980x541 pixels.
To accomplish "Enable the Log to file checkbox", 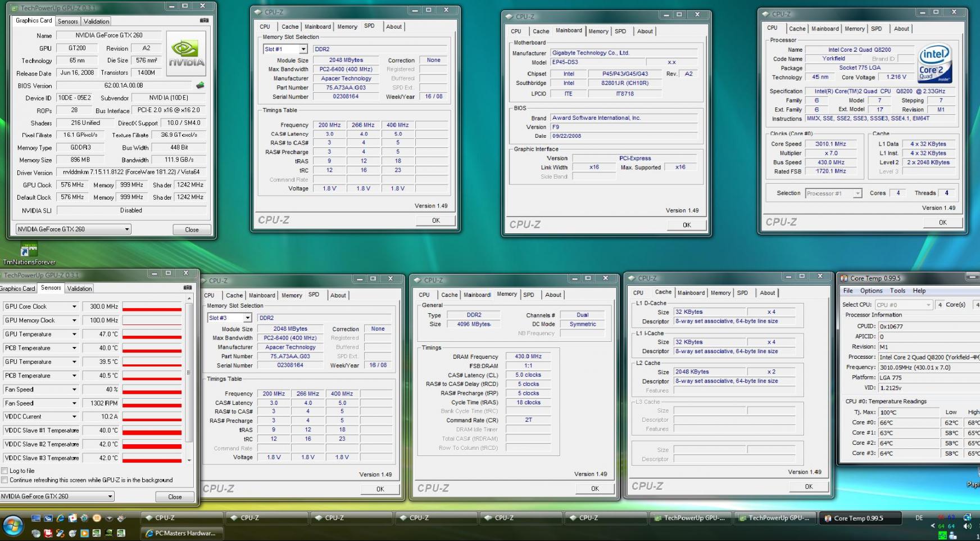I will [x=4, y=471].
